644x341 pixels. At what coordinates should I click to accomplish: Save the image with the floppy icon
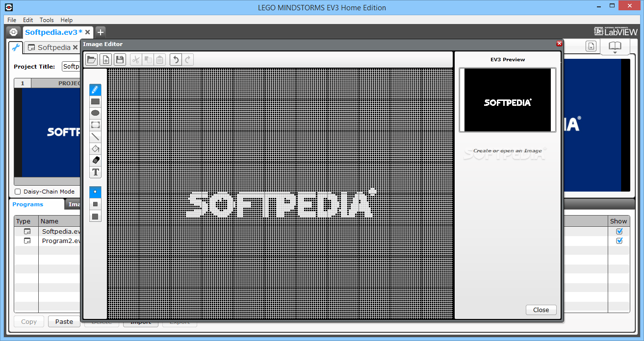(x=120, y=60)
